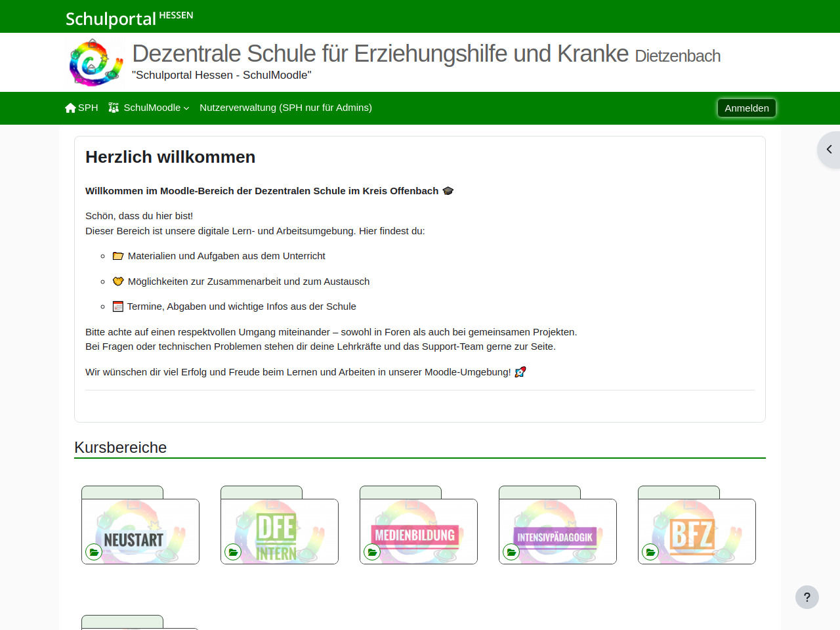The image size is (840, 630).
Task: Click folder icon on BFZ tile
Action: (650, 552)
